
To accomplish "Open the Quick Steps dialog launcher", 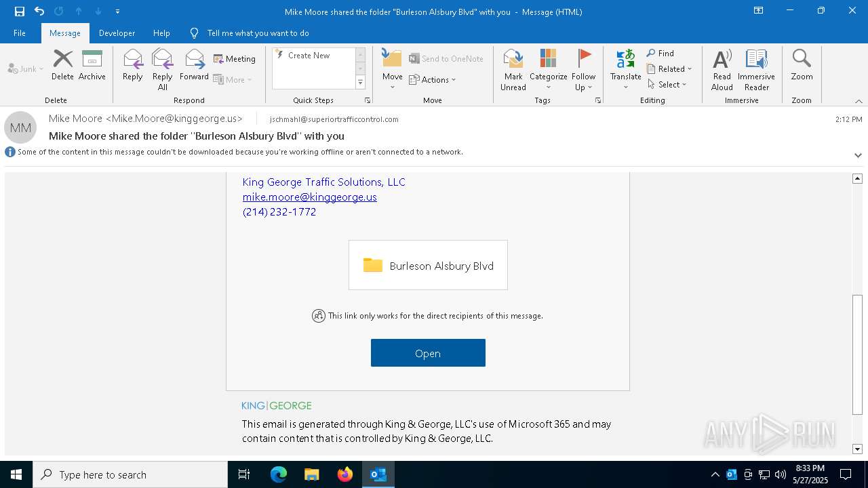I will point(368,100).
